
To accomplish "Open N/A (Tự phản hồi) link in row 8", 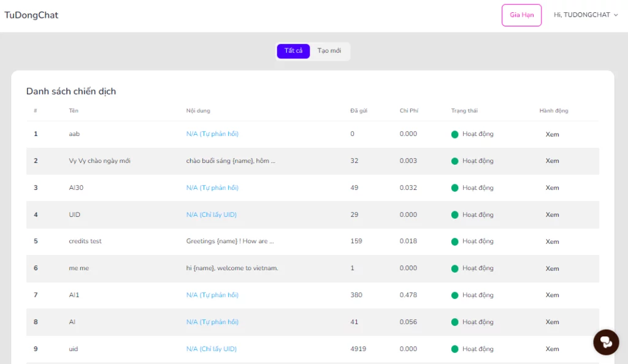I will click(212, 322).
